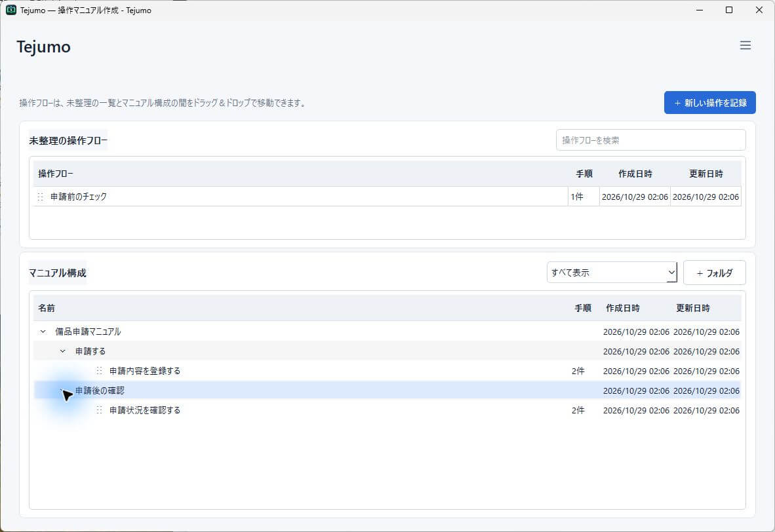Click the 手順 header in the 未整理 table
The width and height of the screenshot is (775, 532).
click(x=584, y=174)
